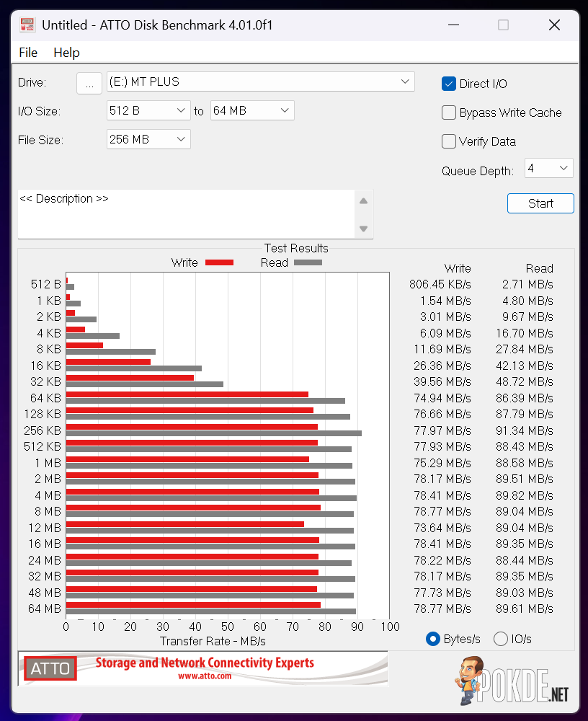Click inside the Description text box

pos(186,214)
